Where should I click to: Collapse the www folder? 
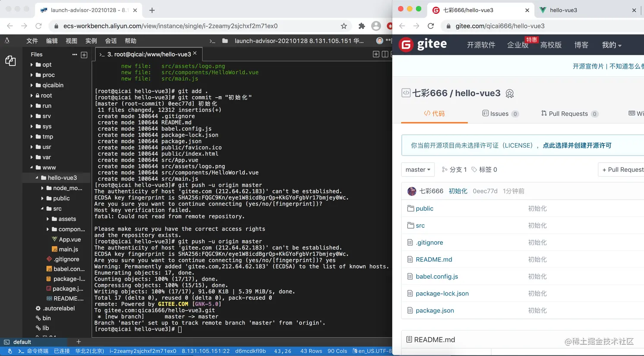[32, 167]
